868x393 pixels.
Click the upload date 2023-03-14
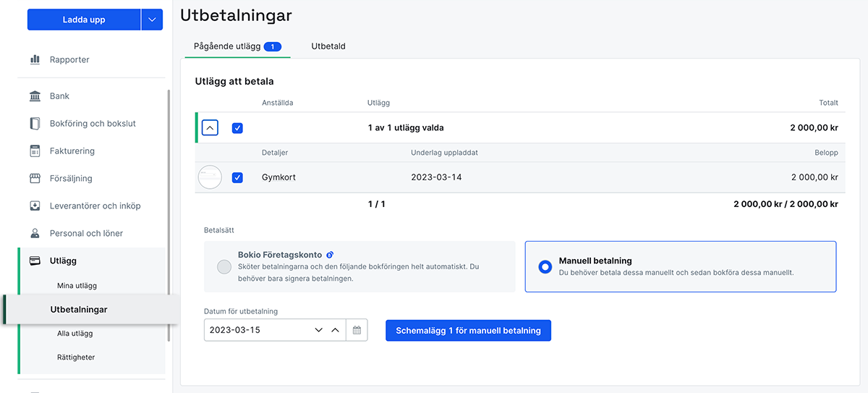click(436, 177)
